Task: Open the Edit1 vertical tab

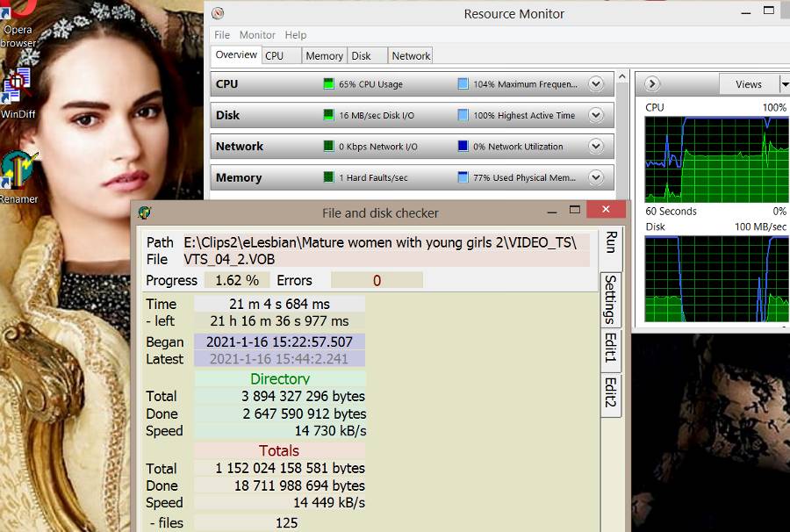Action: click(x=611, y=351)
